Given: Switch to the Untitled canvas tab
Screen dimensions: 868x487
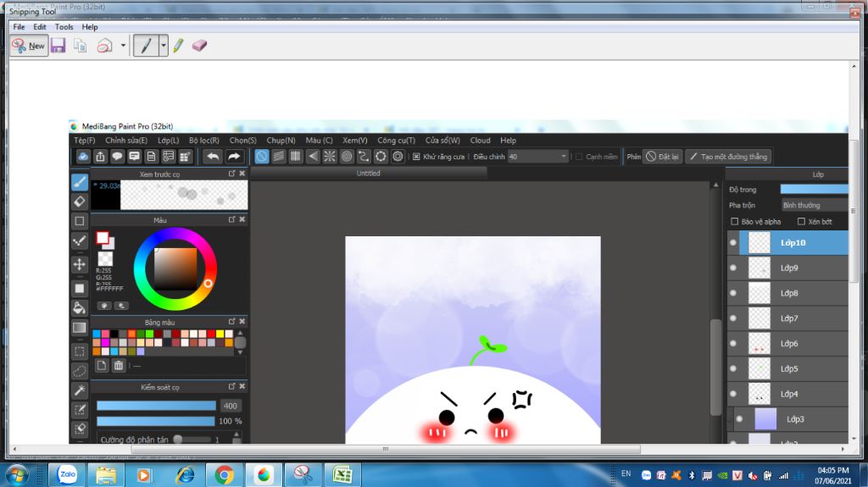Looking at the screenshot, I should pyautogui.click(x=368, y=174).
